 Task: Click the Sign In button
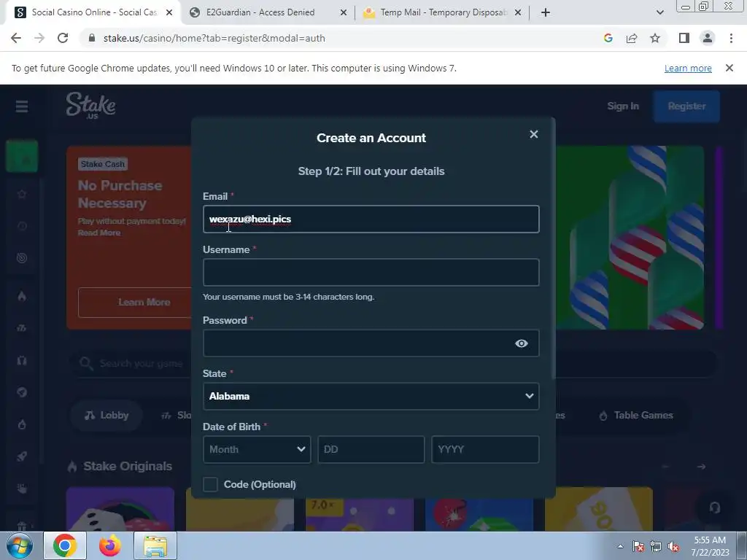(623, 106)
